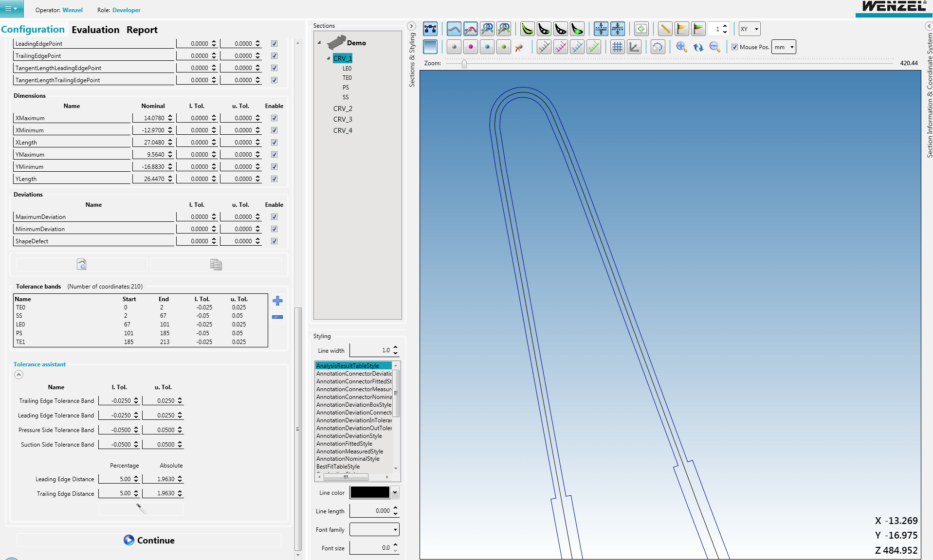This screenshot has height=560, width=933.
Task: Disable the XMaximum dimension checkbox
Action: pyautogui.click(x=274, y=118)
